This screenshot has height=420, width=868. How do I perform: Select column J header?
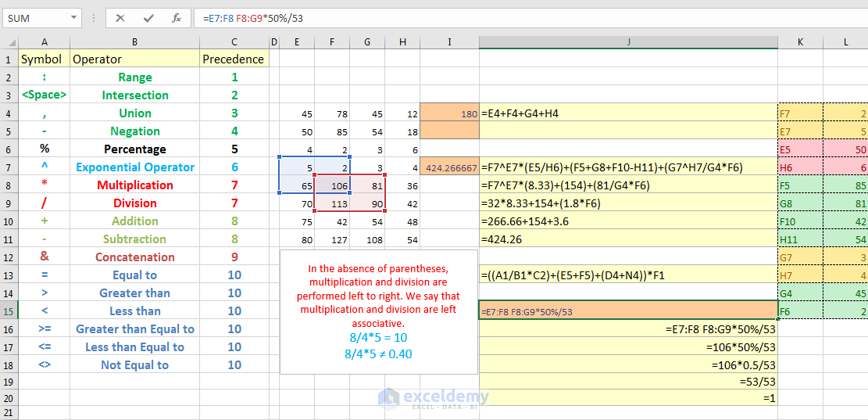click(628, 42)
